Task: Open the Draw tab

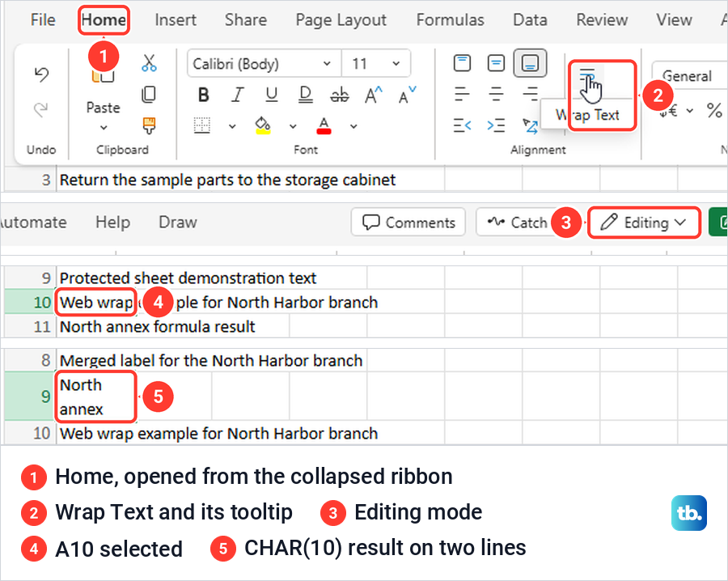Action: click(178, 222)
